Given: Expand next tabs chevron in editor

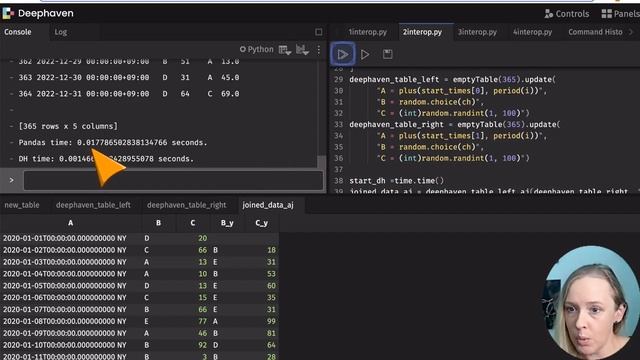Looking at the screenshot, I should coord(631,32).
